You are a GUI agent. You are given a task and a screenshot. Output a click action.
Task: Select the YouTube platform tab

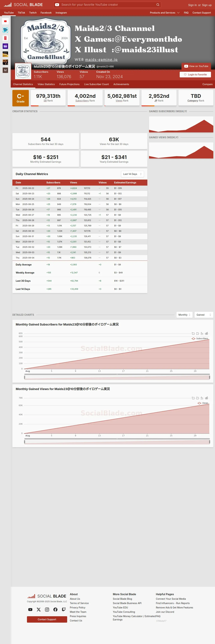[x=9, y=13]
